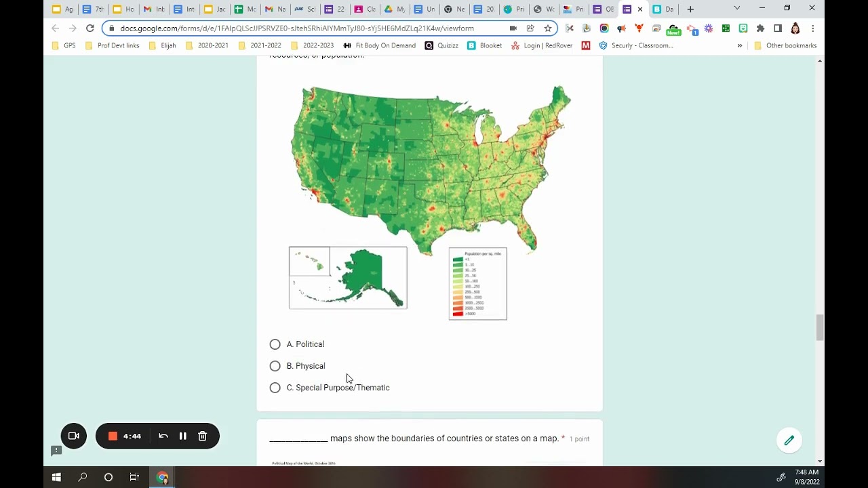Close the active Google Forms tab
The height and width of the screenshot is (488, 868).
[640, 9]
